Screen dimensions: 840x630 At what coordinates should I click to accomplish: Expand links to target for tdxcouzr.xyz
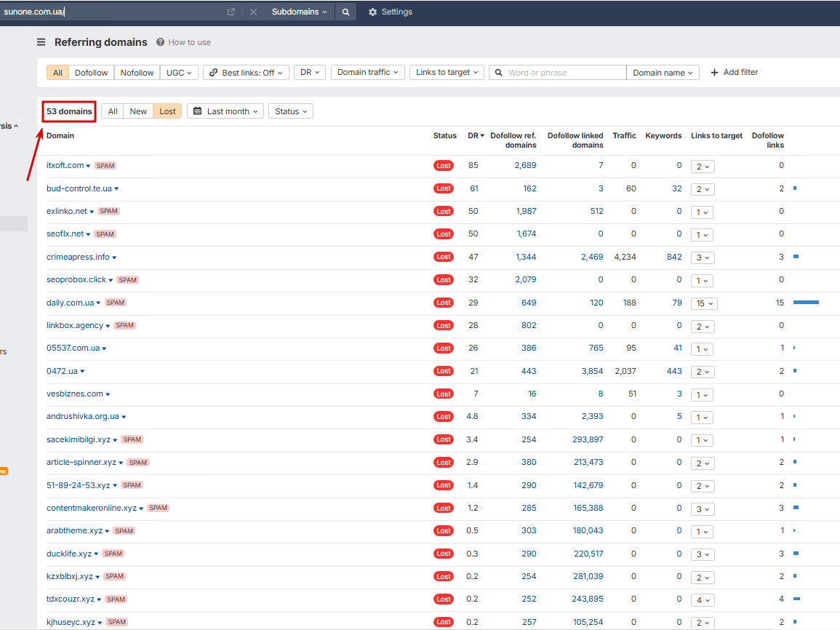[703, 600]
